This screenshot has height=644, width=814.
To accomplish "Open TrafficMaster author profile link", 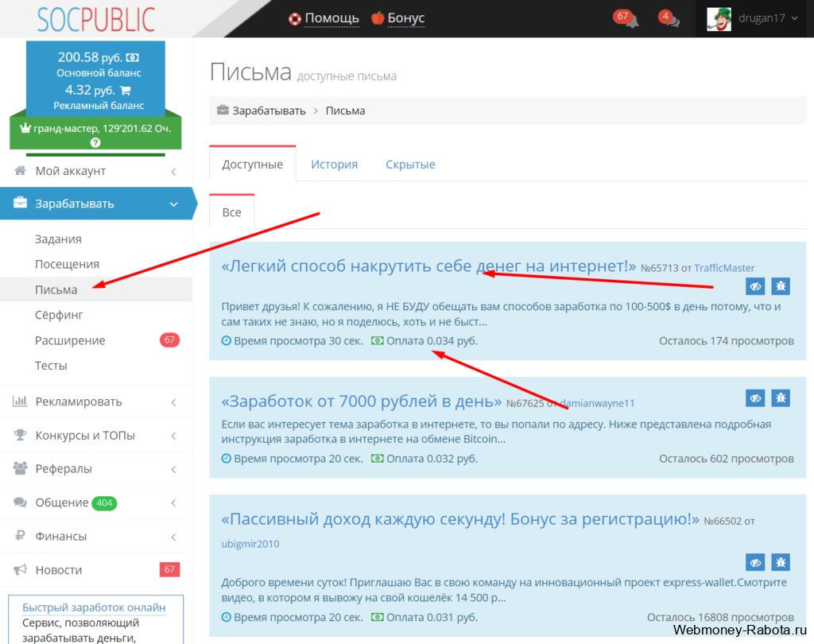I will click(724, 268).
